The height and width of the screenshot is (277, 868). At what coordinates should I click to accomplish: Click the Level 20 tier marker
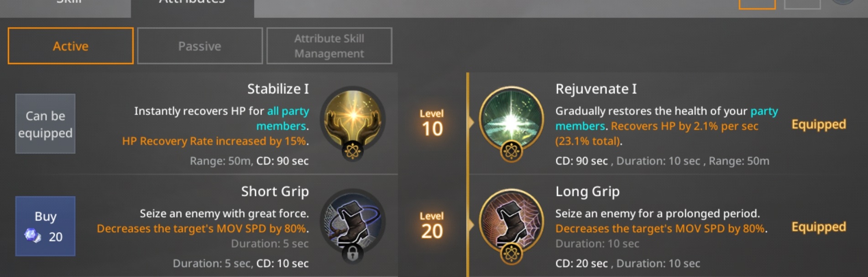tap(432, 226)
